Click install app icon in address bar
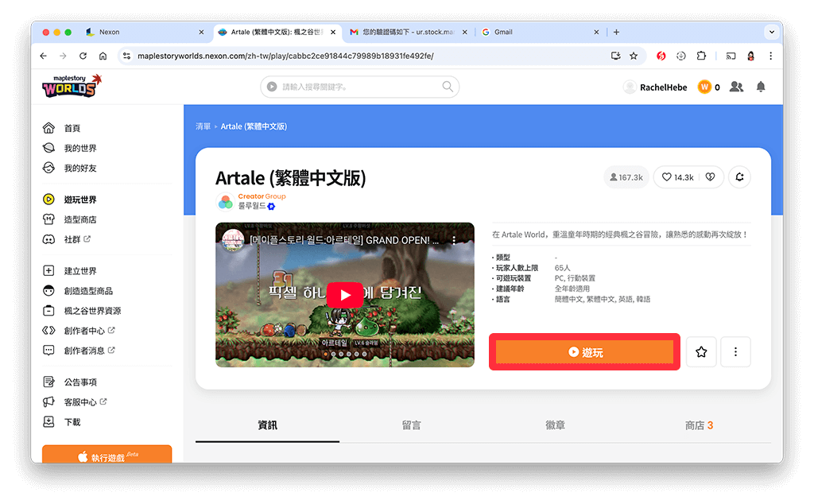The height and width of the screenshot is (504, 814). coord(616,56)
